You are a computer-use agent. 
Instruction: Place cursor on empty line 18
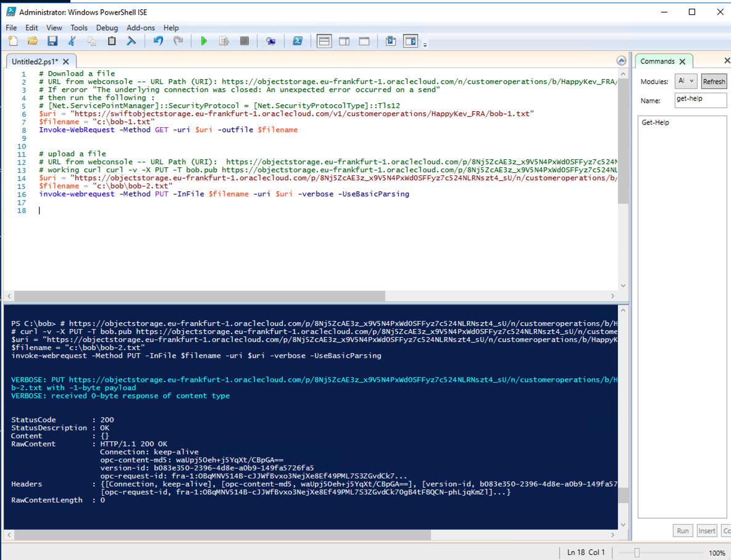[40, 211]
